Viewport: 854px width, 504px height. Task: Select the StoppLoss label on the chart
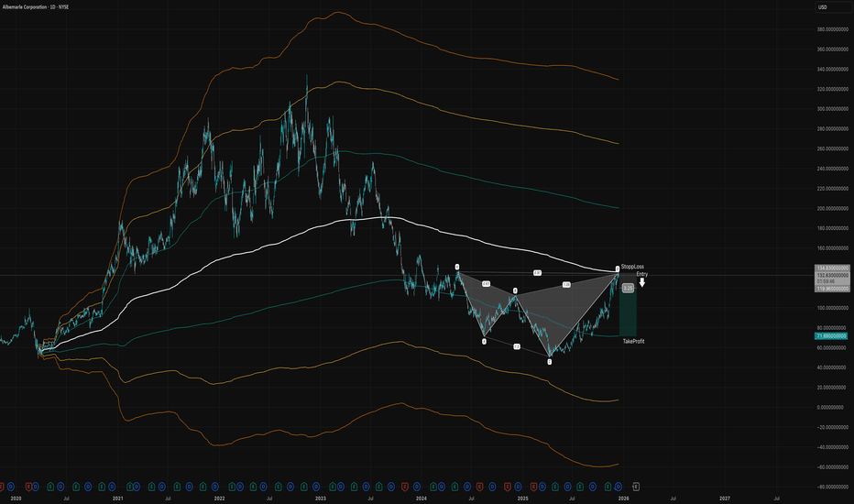click(x=632, y=267)
